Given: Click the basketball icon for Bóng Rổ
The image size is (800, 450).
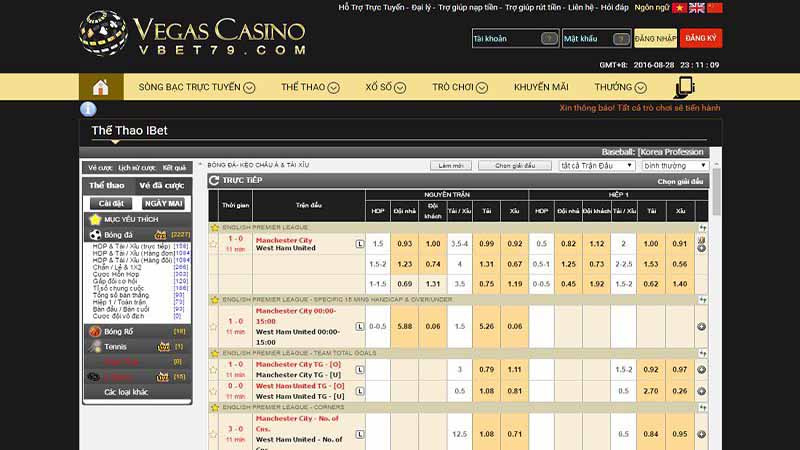Looking at the screenshot, I should [96, 331].
